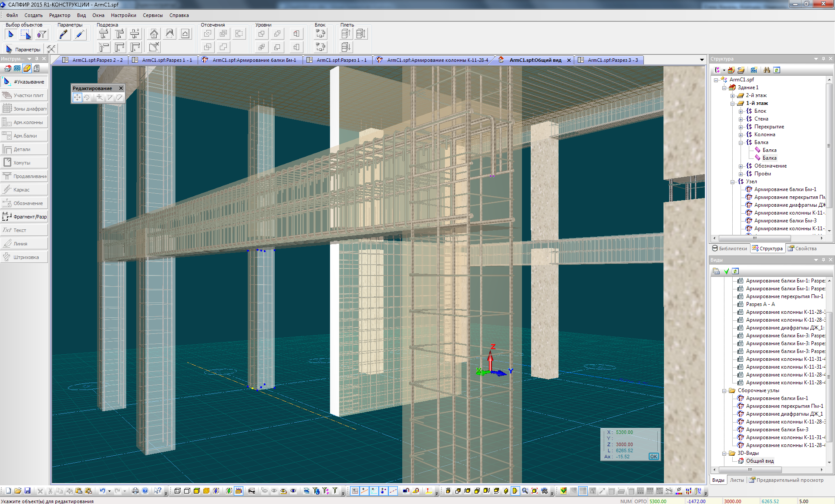The width and height of the screenshot is (835, 504).
Task: Toggle the highlighted 3D view mode in Инструменты panel
Action: tap(27, 68)
